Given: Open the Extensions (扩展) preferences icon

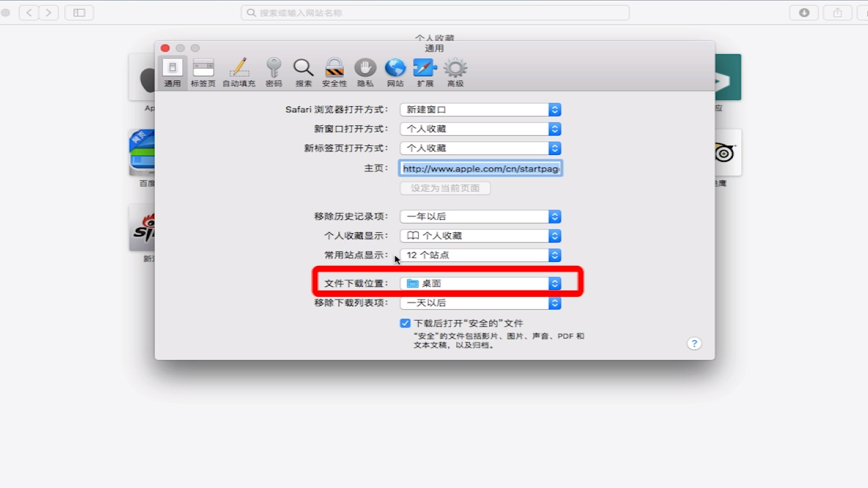Looking at the screenshot, I should [425, 73].
